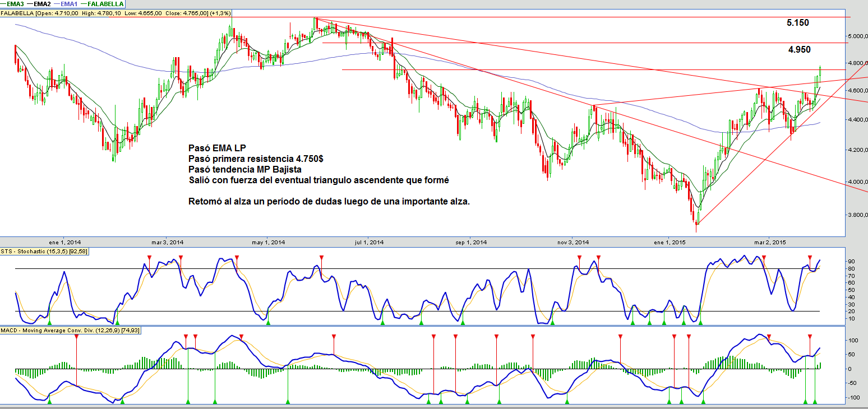Screen dimensions: 868x409
Task: Click the 10 level on Stochastic axis
Action: pyautogui.click(x=851, y=319)
